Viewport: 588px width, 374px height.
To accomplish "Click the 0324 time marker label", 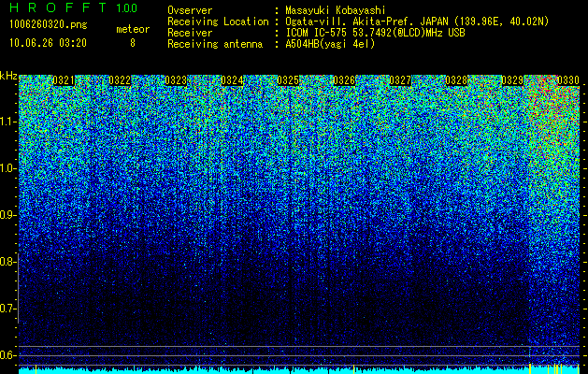I will pos(232,80).
